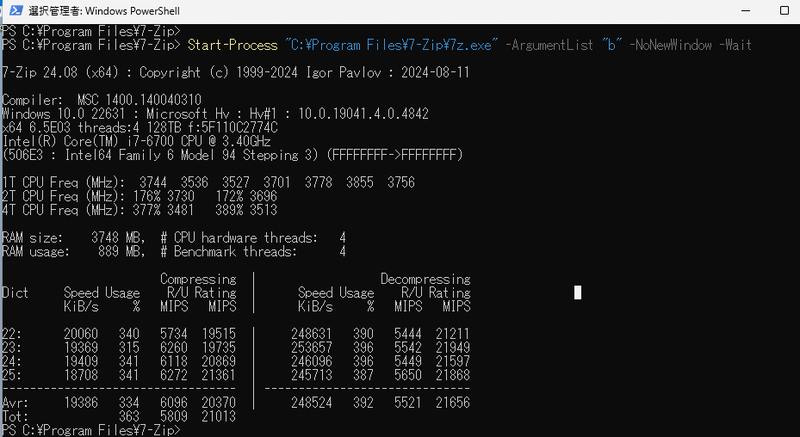This screenshot has height=437, width=800.
Task: Click the 'Compressing' column heading
Action: click(198, 279)
